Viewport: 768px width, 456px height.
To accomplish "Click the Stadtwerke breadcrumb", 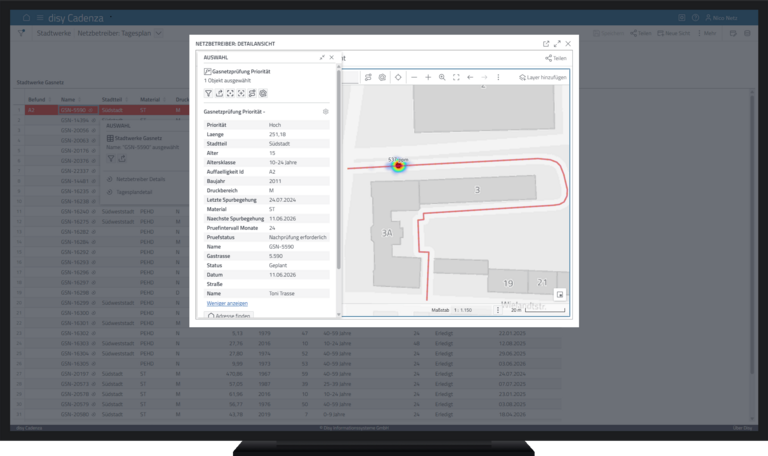I will 54,33.
